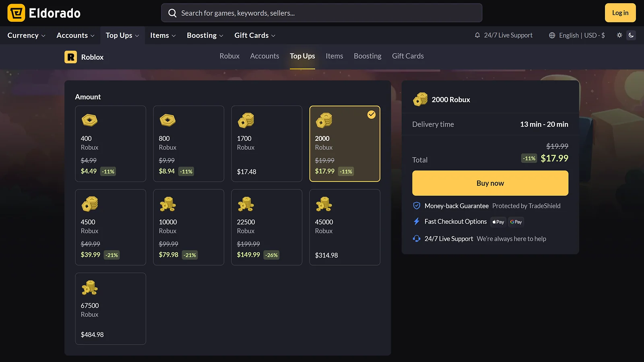The height and width of the screenshot is (362, 644).
Task: Click the search magnifier icon
Action: pos(172,13)
